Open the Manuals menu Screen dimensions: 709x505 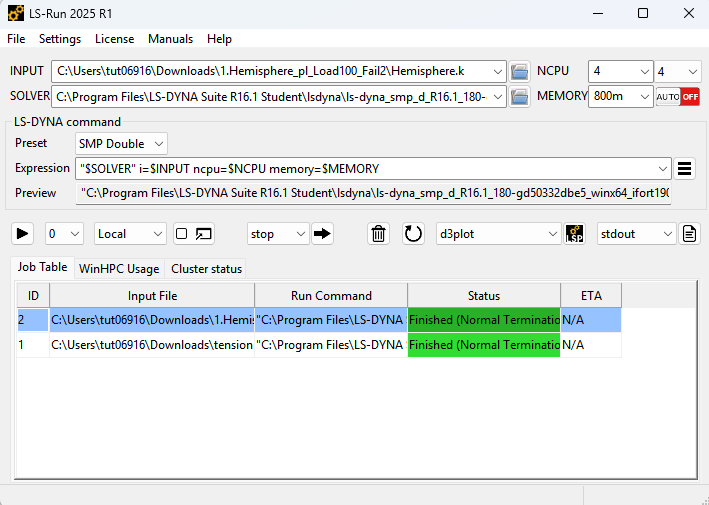click(170, 39)
